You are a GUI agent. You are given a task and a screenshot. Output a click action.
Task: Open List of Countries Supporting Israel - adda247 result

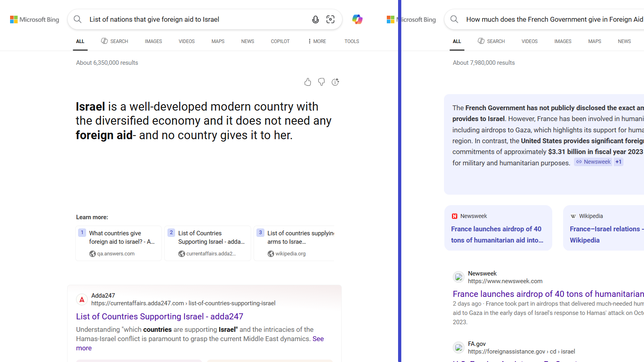click(160, 317)
